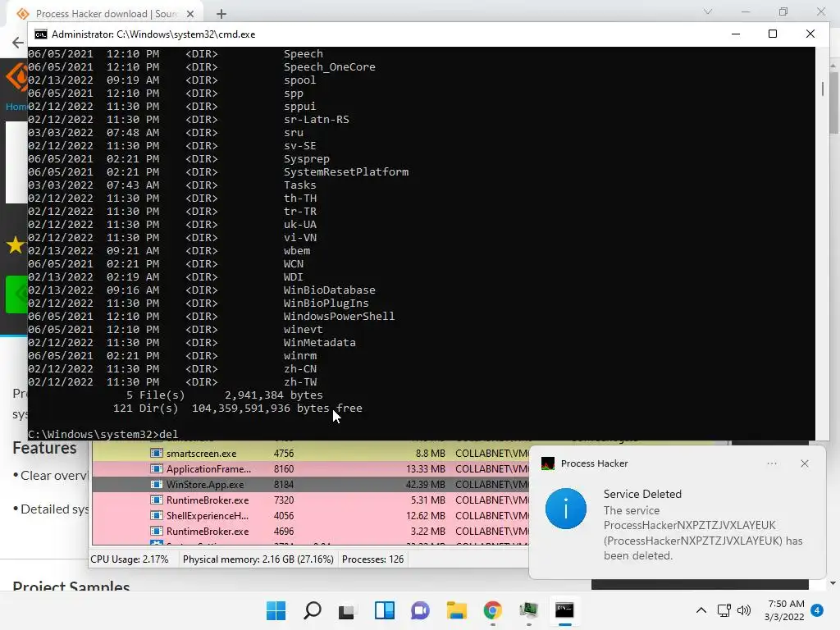Click the browser page vertical scrollbar
The width and height of the screenshot is (840, 630).
[833, 102]
